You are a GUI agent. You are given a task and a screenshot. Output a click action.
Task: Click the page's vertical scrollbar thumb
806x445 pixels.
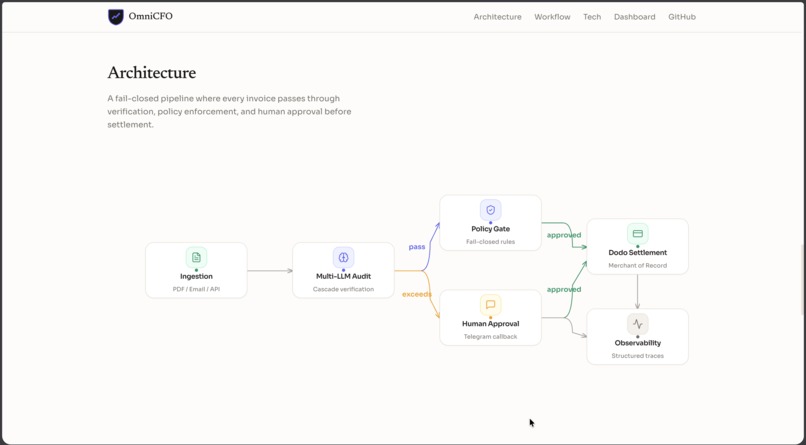[803, 280]
